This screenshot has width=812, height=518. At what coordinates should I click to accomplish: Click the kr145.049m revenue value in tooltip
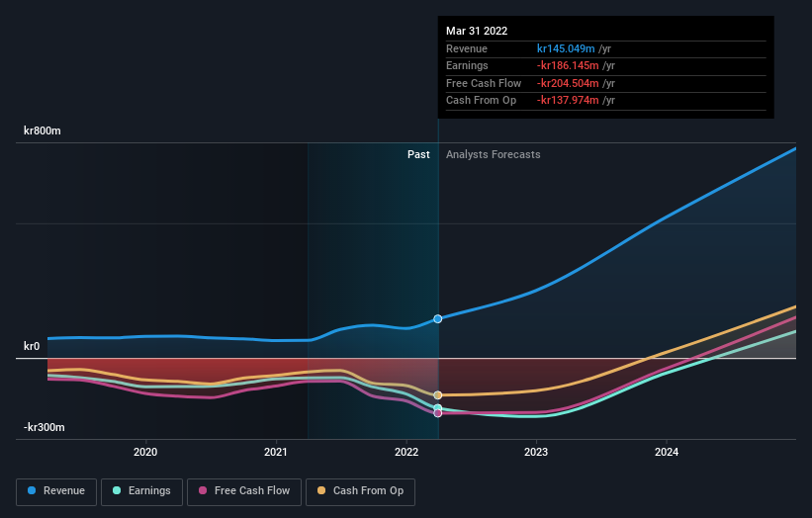[566, 48]
